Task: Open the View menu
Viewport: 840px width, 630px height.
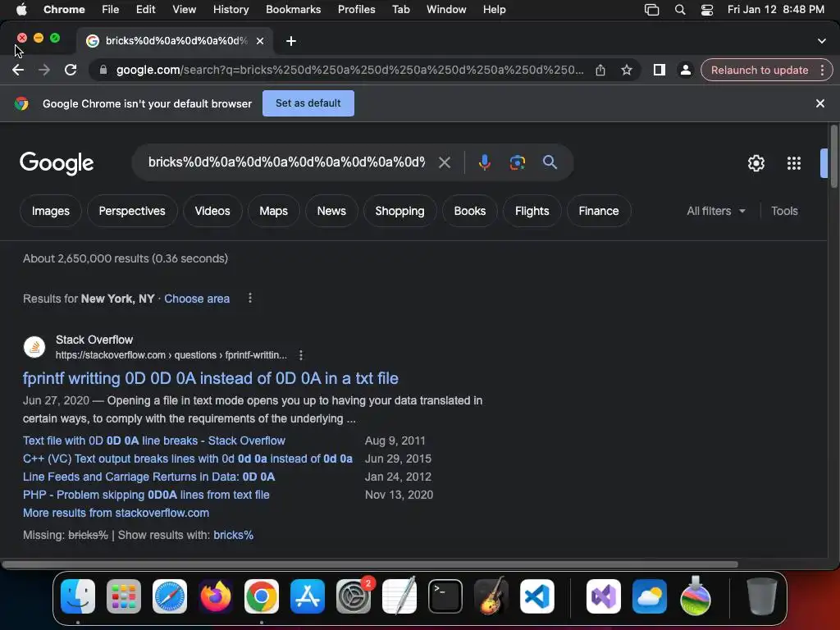Action: click(x=184, y=9)
